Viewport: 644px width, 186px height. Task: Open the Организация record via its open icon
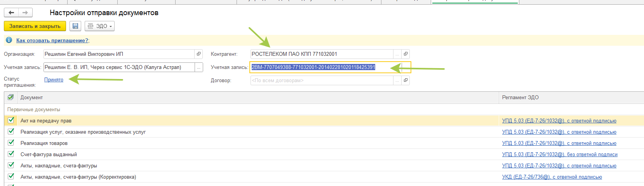pos(198,54)
